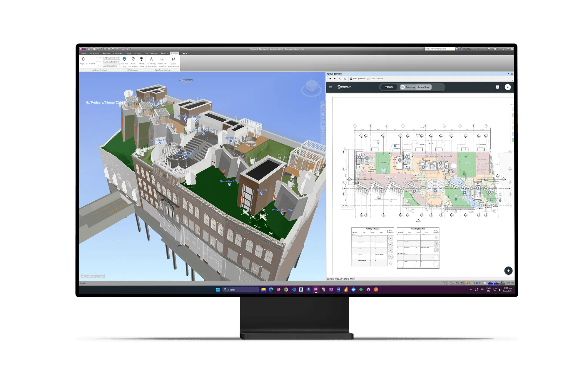
Task: Click the RDrive Browser home icon
Action: pos(345,78)
